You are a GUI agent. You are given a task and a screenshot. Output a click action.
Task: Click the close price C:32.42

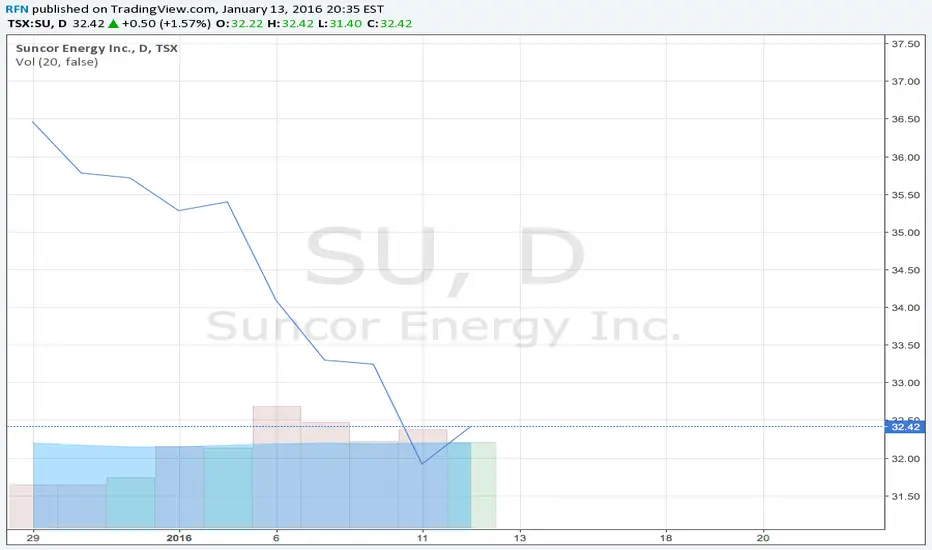click(x=389, y=24)
